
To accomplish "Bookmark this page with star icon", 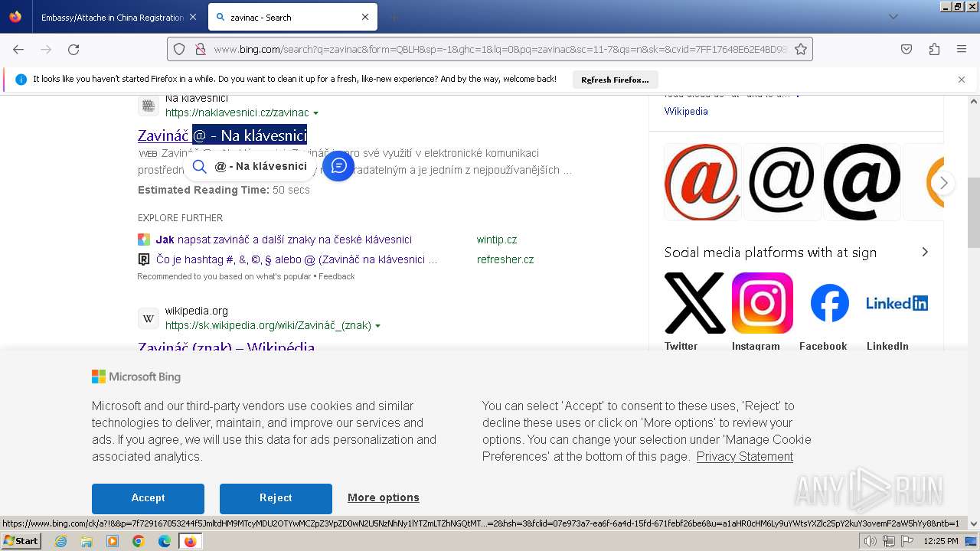I will coord(801,49).
